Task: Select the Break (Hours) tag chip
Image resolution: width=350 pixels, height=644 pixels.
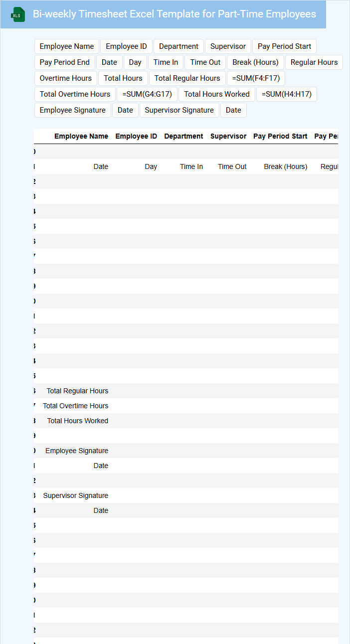Action: (256, 62)
